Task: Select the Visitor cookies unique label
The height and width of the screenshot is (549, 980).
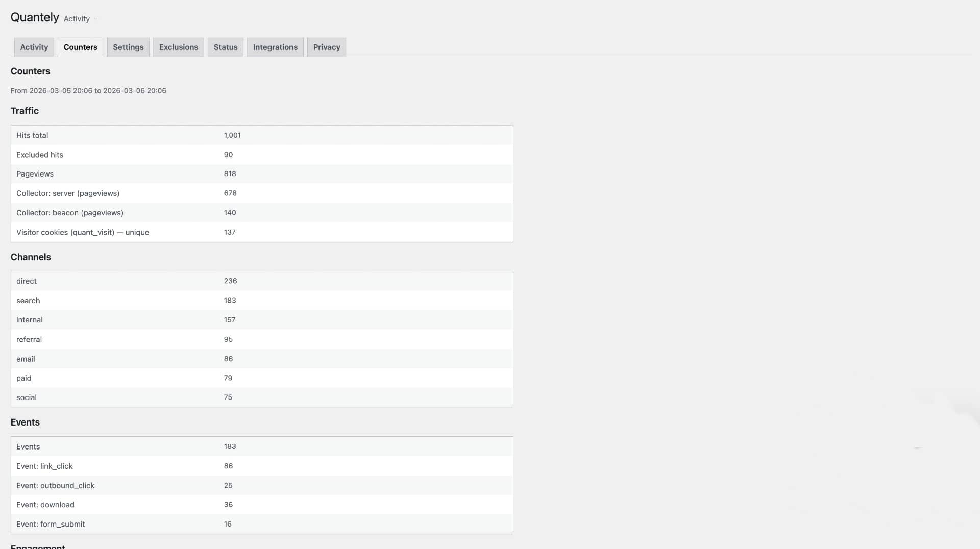Action: point(83,232)
